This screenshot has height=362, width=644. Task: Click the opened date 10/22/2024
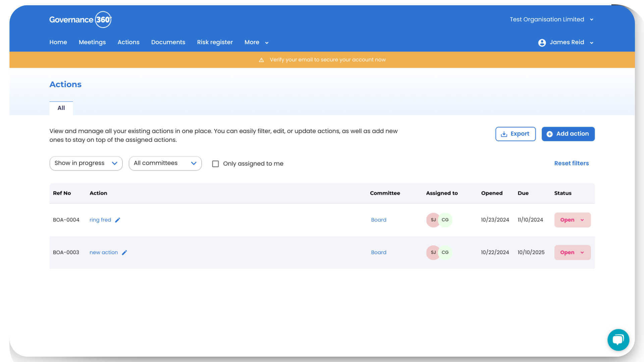495,252
